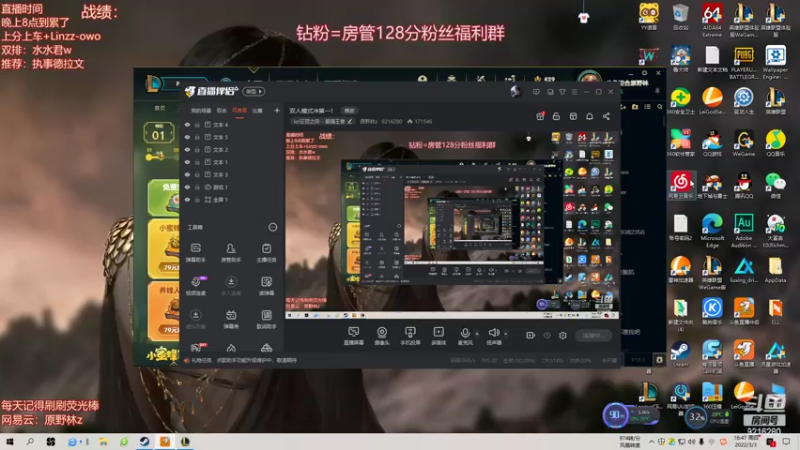Expand the 微型 mode selector pill

254,91
